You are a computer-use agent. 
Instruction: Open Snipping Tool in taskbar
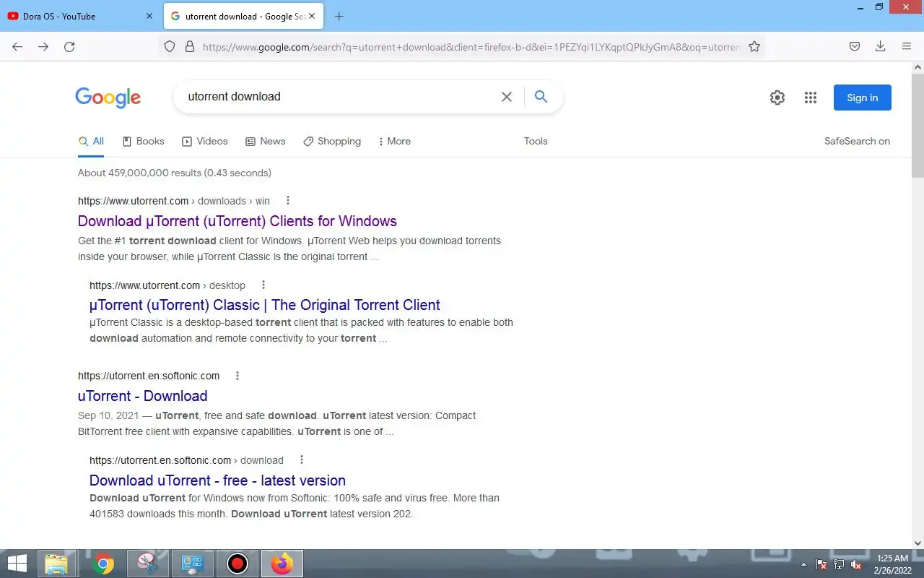tap(148, 564)
